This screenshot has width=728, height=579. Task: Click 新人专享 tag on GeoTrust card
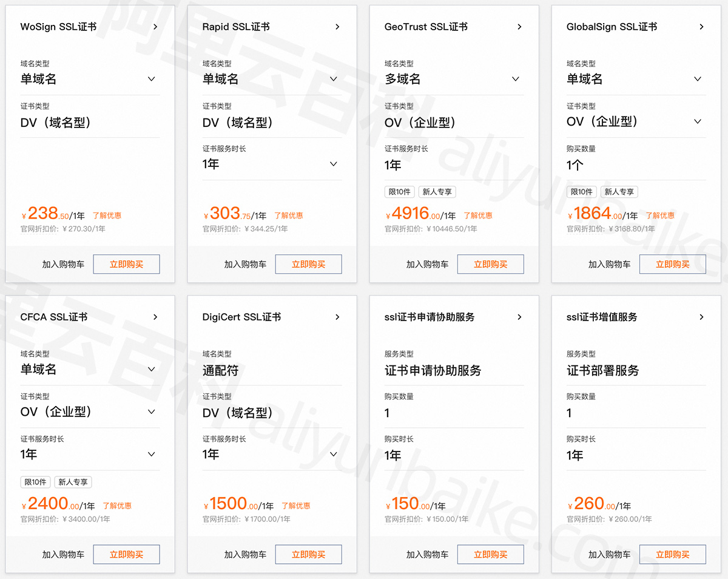click(x=437, y=192)
